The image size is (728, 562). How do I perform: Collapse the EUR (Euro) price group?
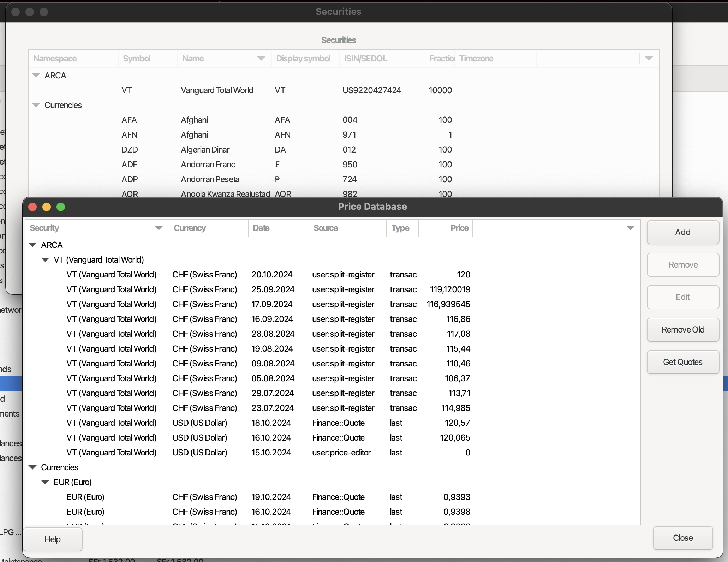[45, 482]
